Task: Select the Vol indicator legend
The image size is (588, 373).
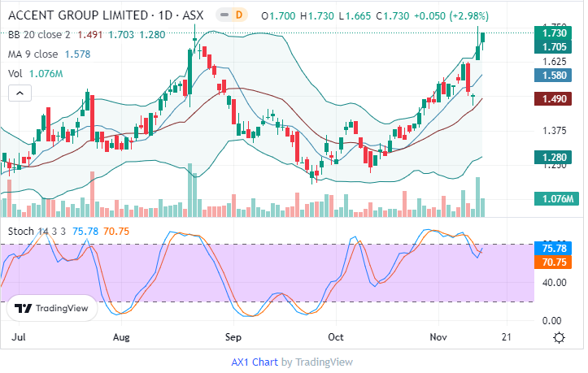Action: point(15,73)
